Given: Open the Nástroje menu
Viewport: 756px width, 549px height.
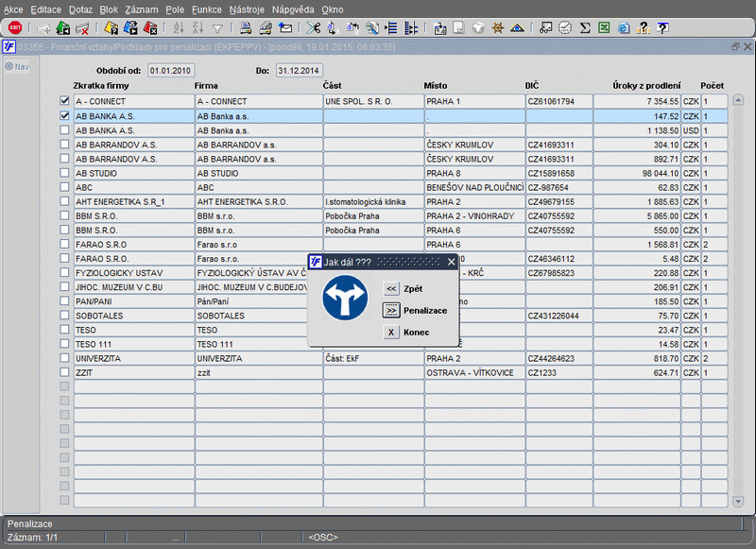Looking at the screenshot, I should coord(247,9).
